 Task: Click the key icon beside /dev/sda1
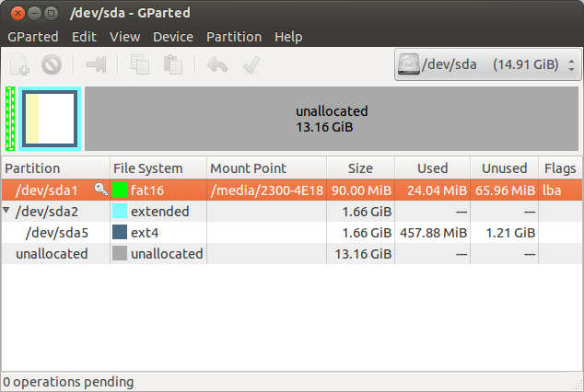coord(100,190)
